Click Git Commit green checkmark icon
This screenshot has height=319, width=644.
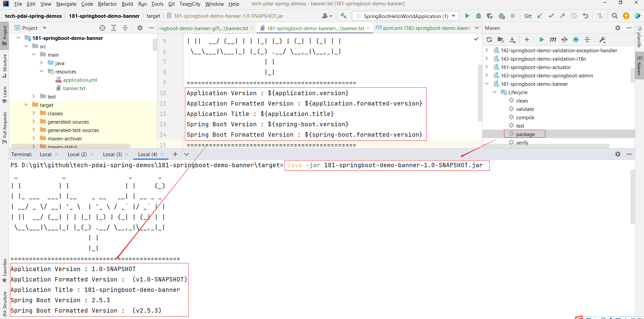tap(551, 16)
